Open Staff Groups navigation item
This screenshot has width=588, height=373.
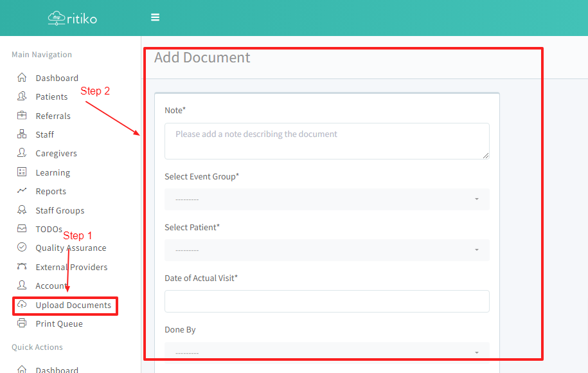pyautogui.click(x=60, y=210)
